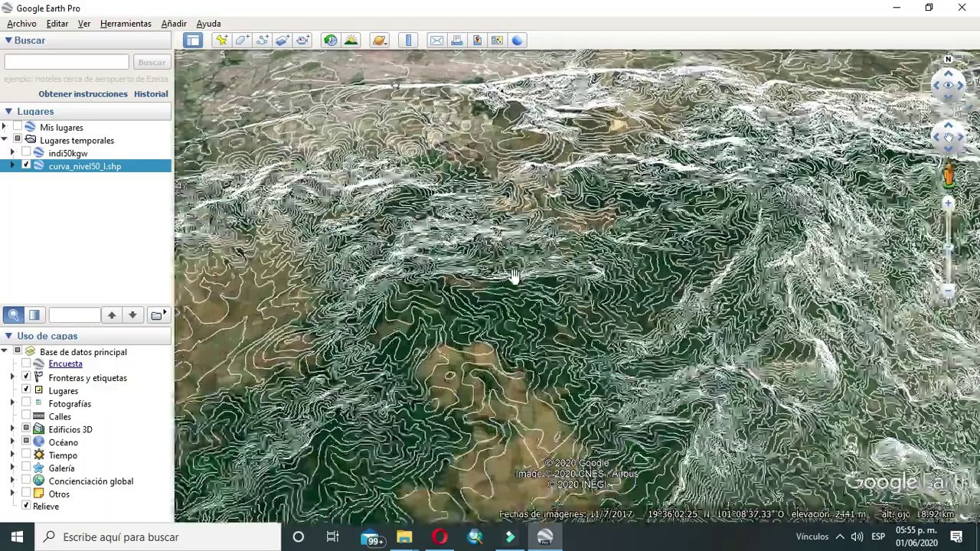Screen dimensions: 980x551
Task: Click the Look joystick eye control
Action: [x=949, y=85]
